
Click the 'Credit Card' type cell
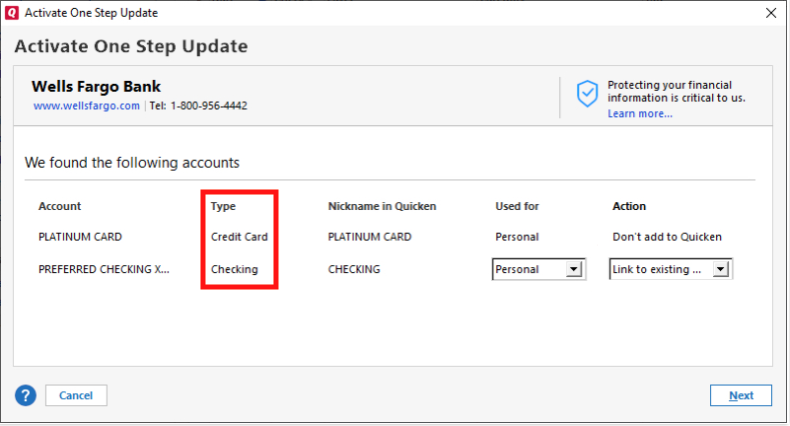(239, 237)
